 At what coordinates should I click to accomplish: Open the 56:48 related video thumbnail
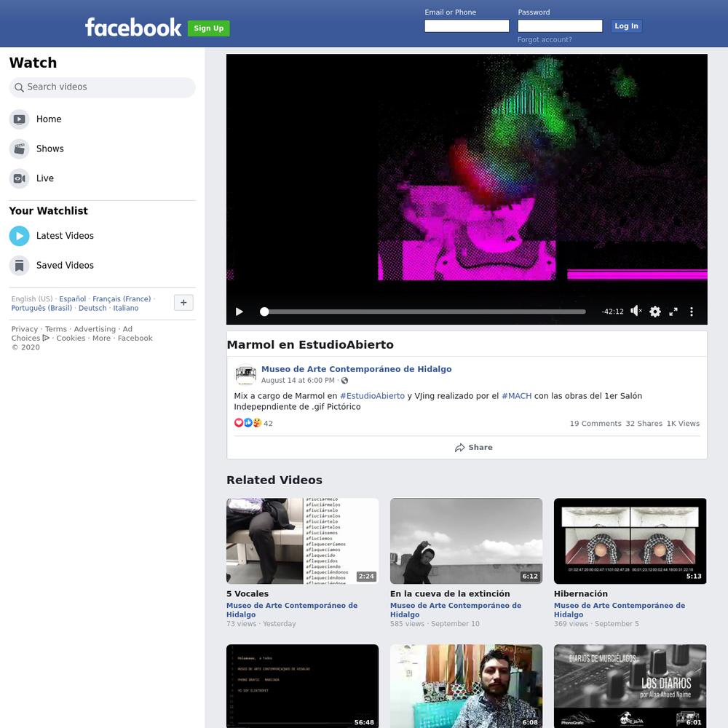(x=302, y=686)
